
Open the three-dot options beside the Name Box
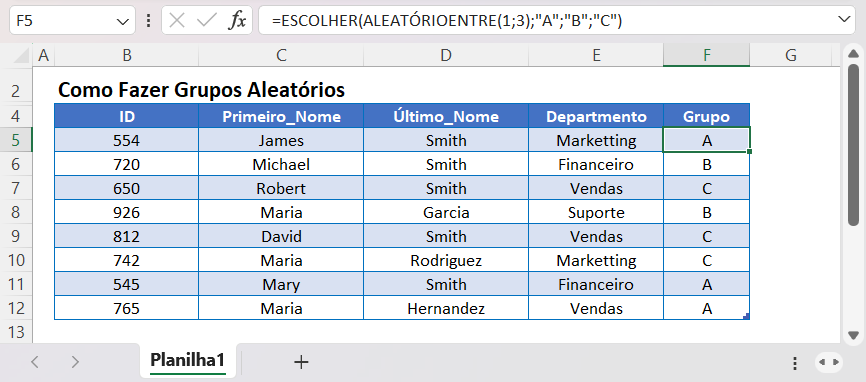pyautogui.click(x=148, y=20)
